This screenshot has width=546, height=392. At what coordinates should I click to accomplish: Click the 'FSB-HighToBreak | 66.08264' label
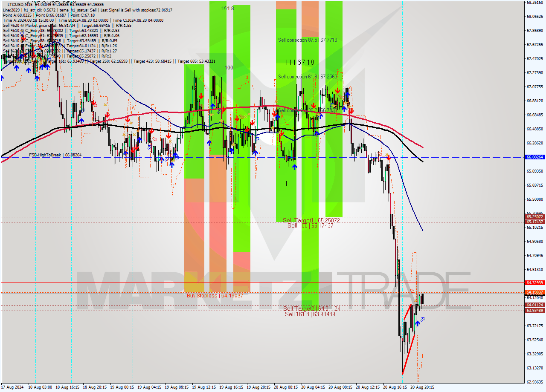[55, 155]
